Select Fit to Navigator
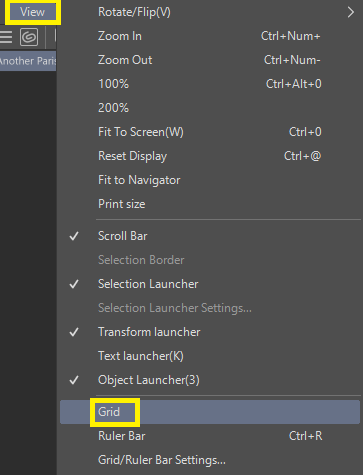This screenshot has height=475, width=363. point(210,180)
